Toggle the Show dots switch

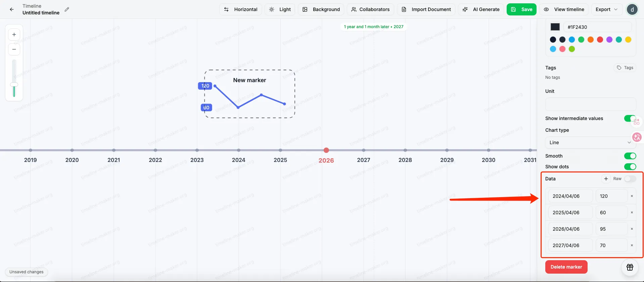pos(630,167)
